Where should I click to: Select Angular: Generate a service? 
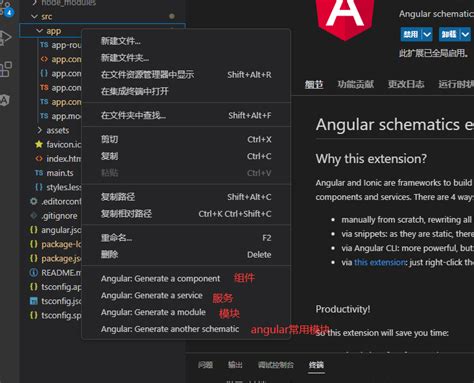tap(186, 295)
